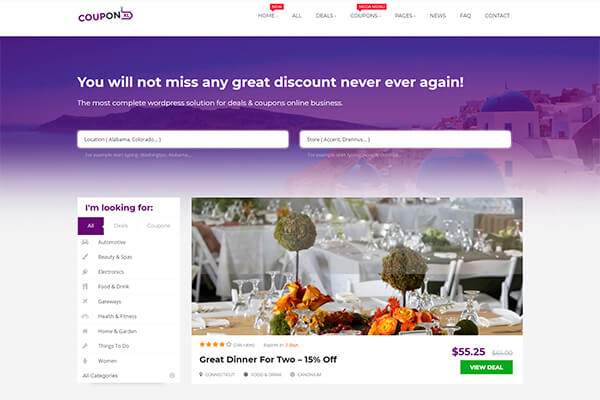Image resolution: width=600 pixels, height=400 pixels.
Task: Switch to the Coupons filter tab
Action: point(158,226)
